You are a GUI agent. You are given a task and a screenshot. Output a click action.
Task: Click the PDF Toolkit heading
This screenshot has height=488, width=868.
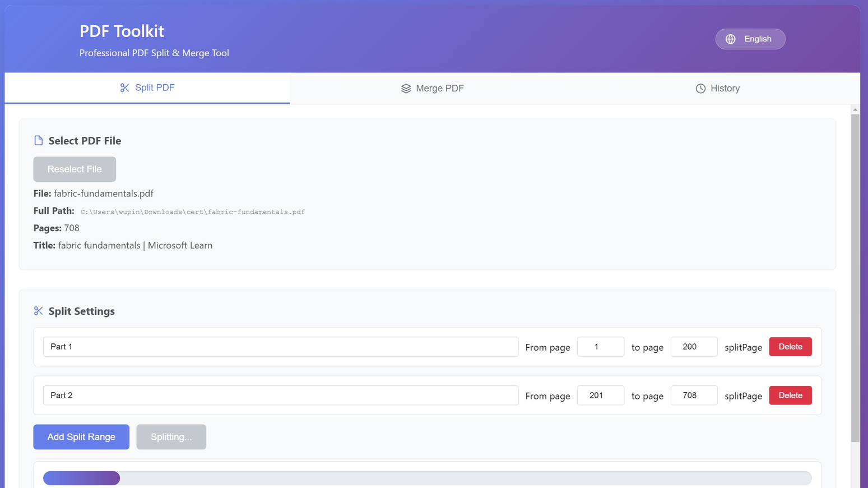coord(122,31)
